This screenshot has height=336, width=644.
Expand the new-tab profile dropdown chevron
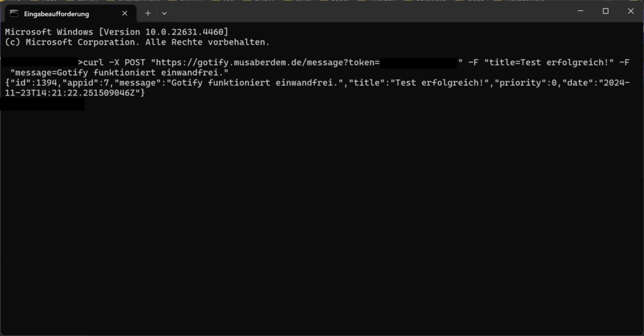pyautogui.click(x=164, y=13)
